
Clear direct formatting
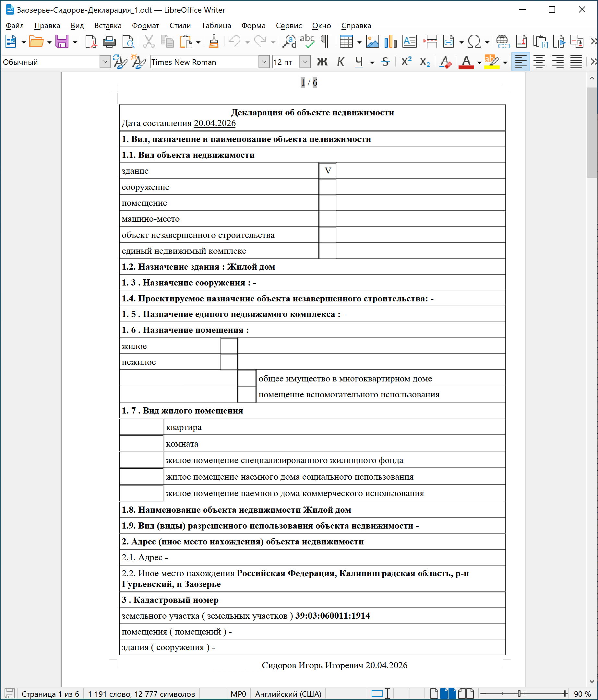(x=446, y=62)
